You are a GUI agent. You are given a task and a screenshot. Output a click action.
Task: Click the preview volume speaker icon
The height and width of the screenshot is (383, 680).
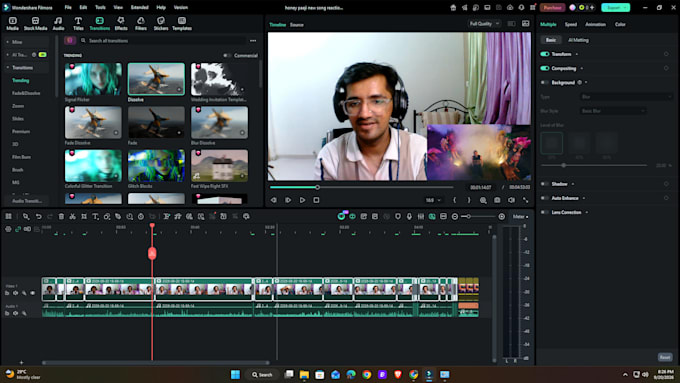[511, 200]
